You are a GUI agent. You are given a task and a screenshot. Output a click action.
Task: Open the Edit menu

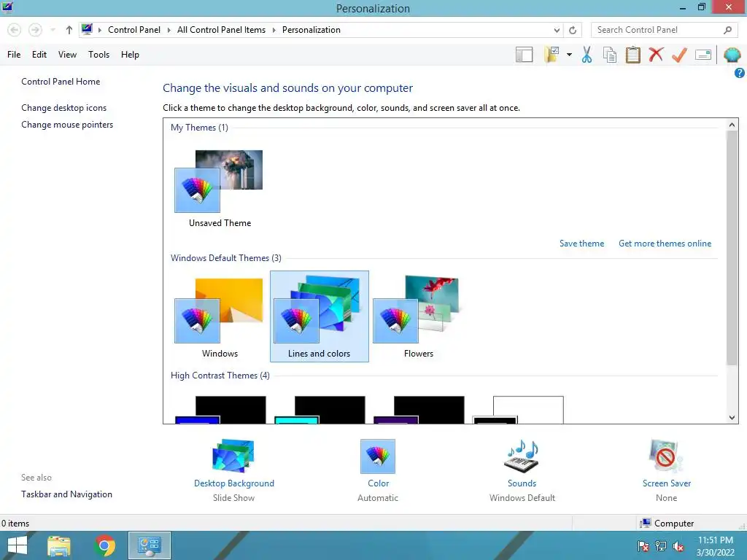coord(39,55)
